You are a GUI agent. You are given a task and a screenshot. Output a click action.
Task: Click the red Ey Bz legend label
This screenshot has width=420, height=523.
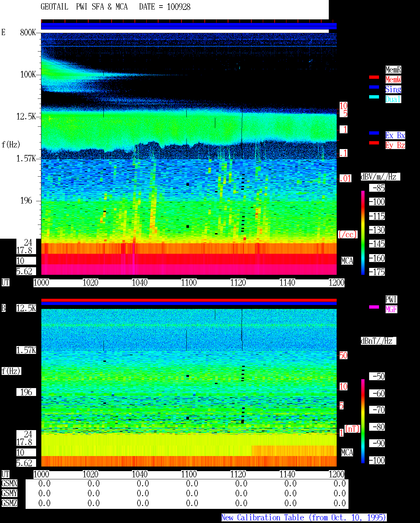point(395,145)
